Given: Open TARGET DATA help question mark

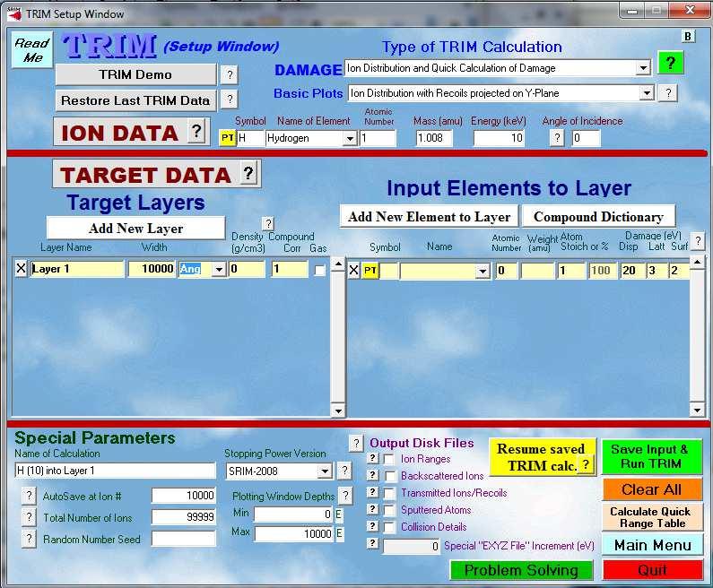Looking at the screenshot, I should [248, 173].
